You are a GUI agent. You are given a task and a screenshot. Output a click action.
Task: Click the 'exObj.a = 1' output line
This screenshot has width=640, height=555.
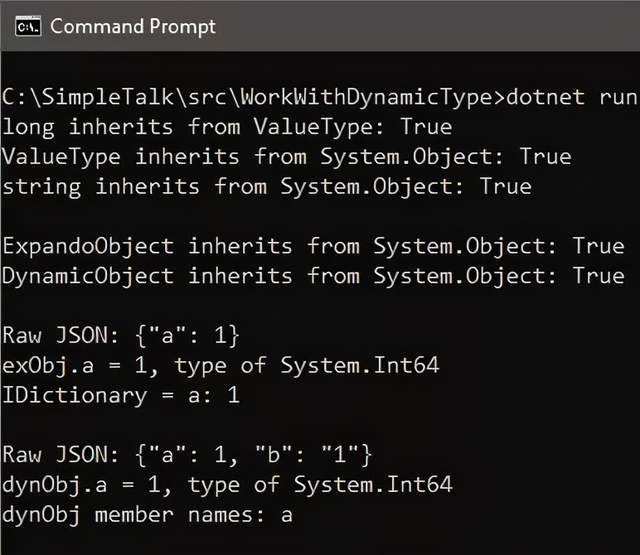pos(220,365)
